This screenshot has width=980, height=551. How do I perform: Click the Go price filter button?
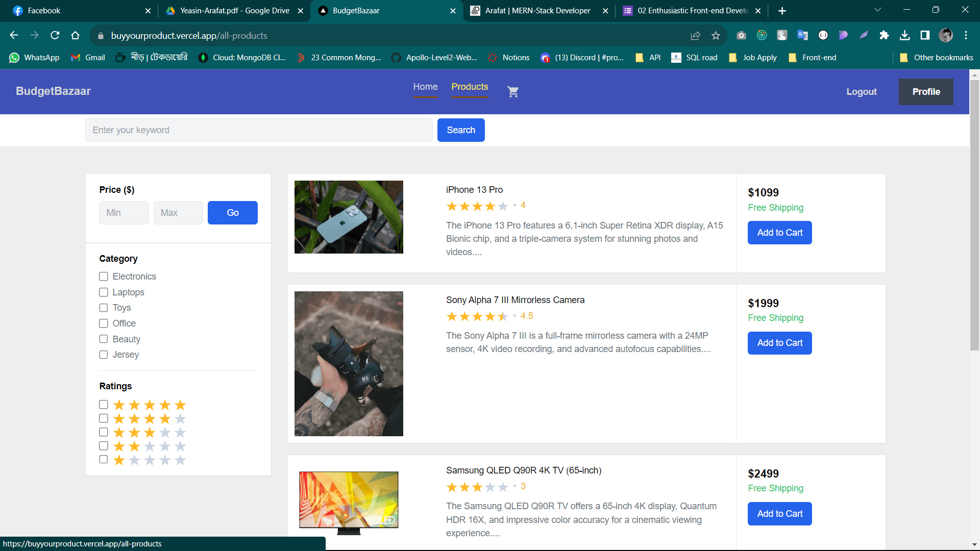click(x=233, y=213)
